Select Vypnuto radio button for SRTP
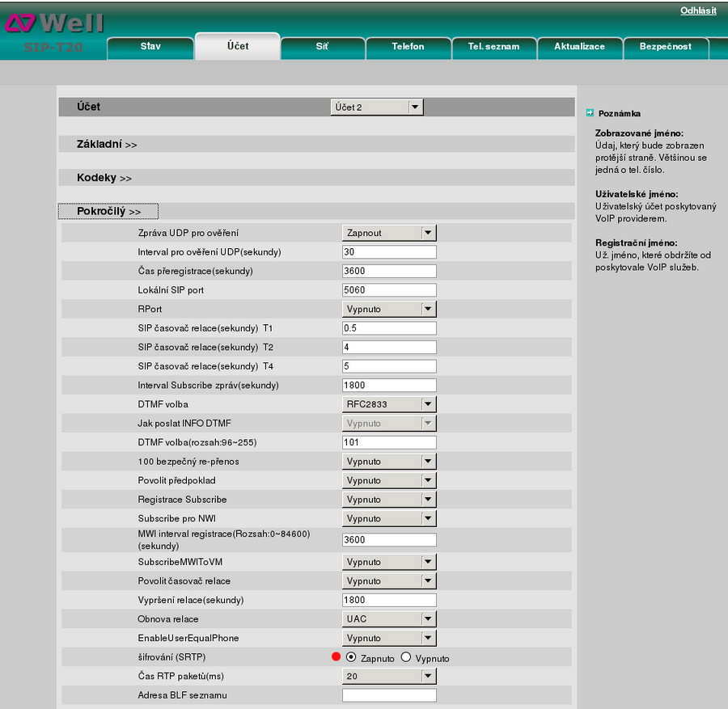The height and width of the screenshot is (709, 728). (x=406, y=657)
